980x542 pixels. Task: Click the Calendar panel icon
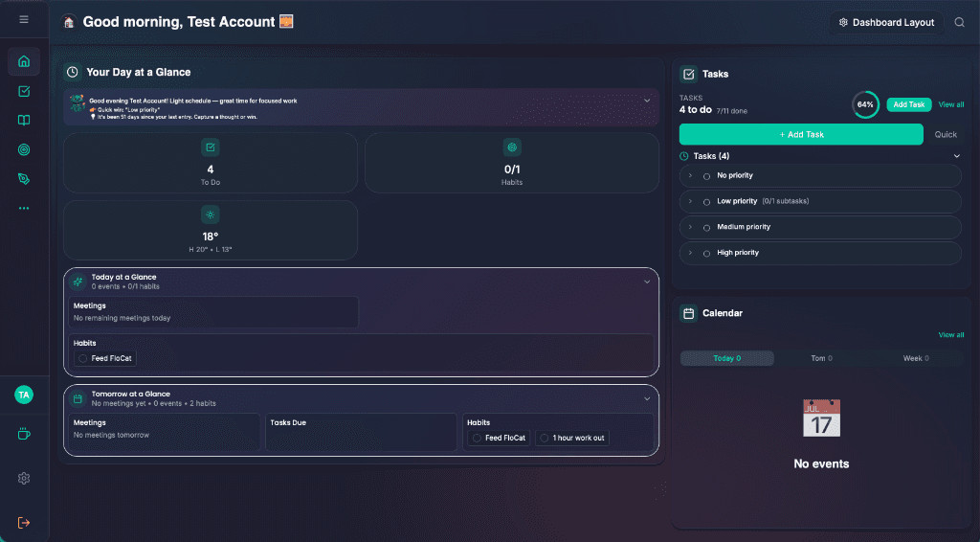(x=689, y=313)
